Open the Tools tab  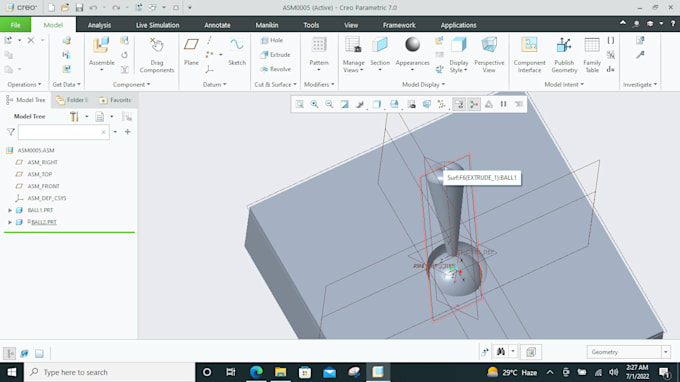pyautogui.click(x=311, y=25)
